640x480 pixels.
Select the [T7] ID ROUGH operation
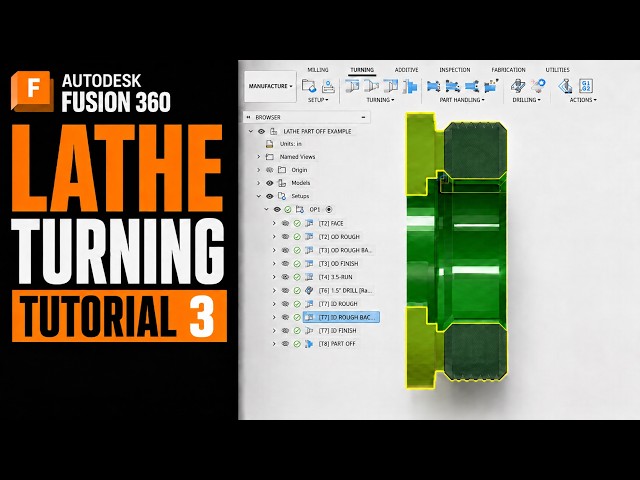click(338, 304)
